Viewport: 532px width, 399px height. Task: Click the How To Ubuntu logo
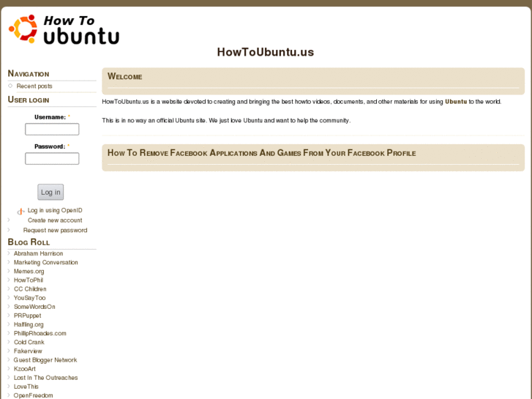64,29
